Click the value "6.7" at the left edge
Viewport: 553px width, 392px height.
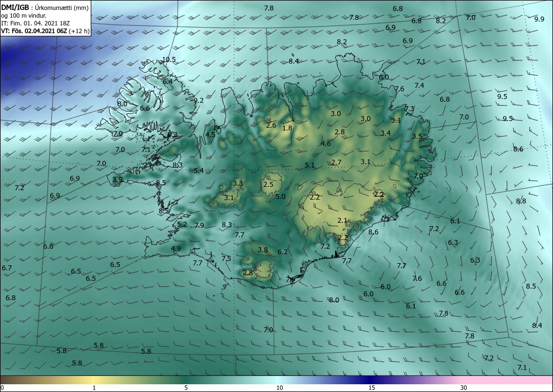(x=7, y=268)
